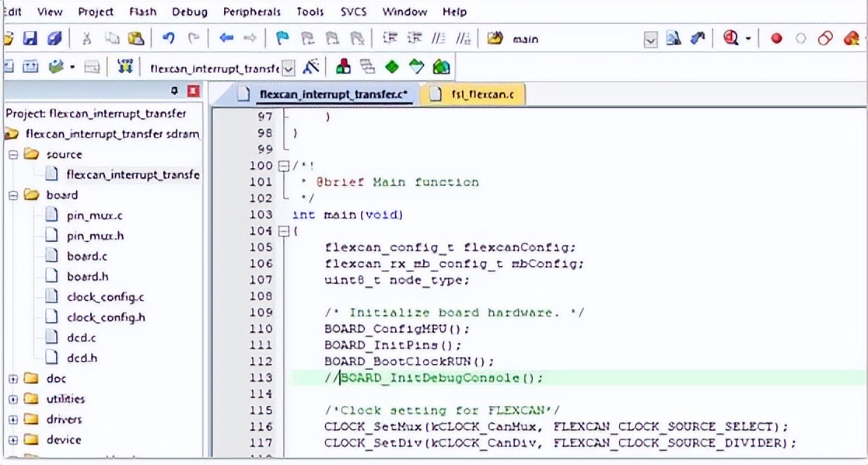Open the target selection dropdown
This screenshot has width=868, height=465.
pos(289,68)
